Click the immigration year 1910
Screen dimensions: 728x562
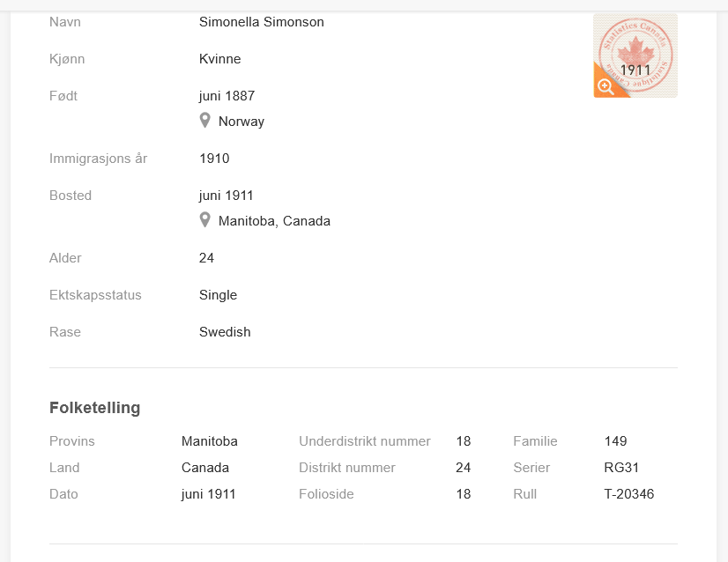(x=214, y=159)
